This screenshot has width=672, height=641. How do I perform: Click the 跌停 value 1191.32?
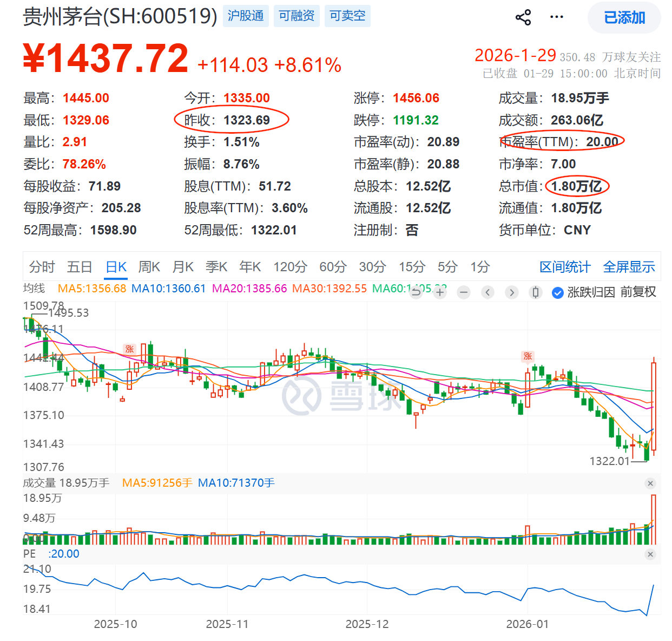(x=416, y=120)
